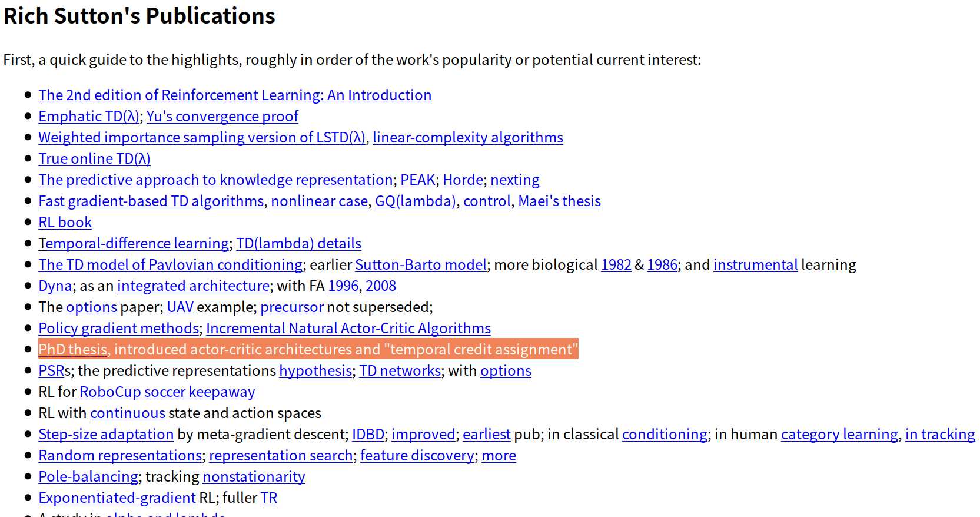Click the Emphatic TD(λ) link
Viewport: 980px width, 517px height.
89,117
